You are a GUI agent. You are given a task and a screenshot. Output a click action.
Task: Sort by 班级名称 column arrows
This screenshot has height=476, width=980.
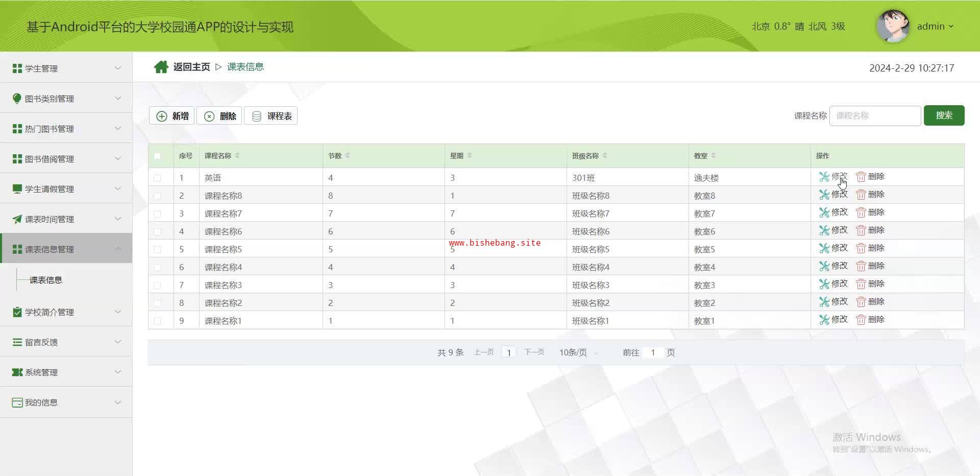[605, 155]
